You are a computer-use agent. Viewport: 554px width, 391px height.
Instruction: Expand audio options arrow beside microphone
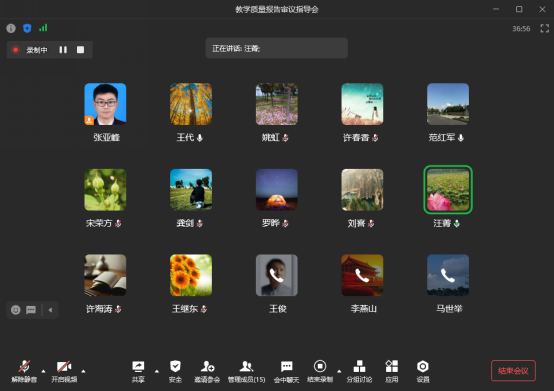coord(43,371)
